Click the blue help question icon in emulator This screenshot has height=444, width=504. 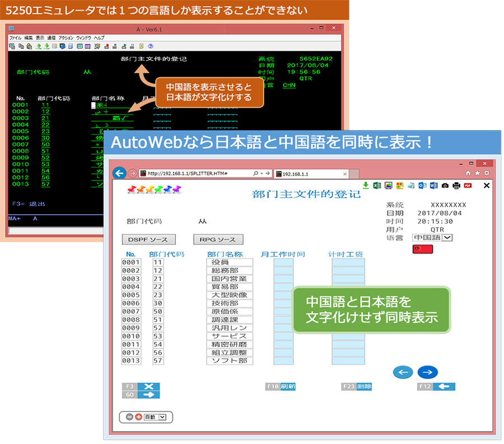pyautogui.click(x=151, y=47)
